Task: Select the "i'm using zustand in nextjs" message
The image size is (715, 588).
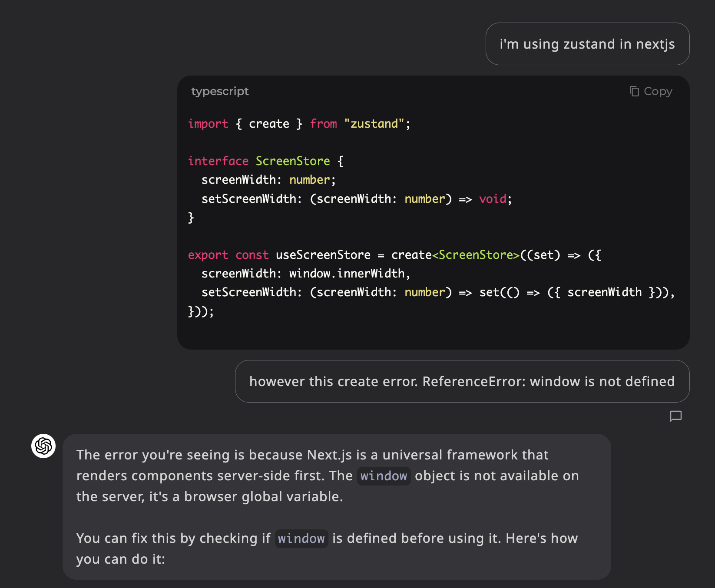Action: [x=587, y=44]
